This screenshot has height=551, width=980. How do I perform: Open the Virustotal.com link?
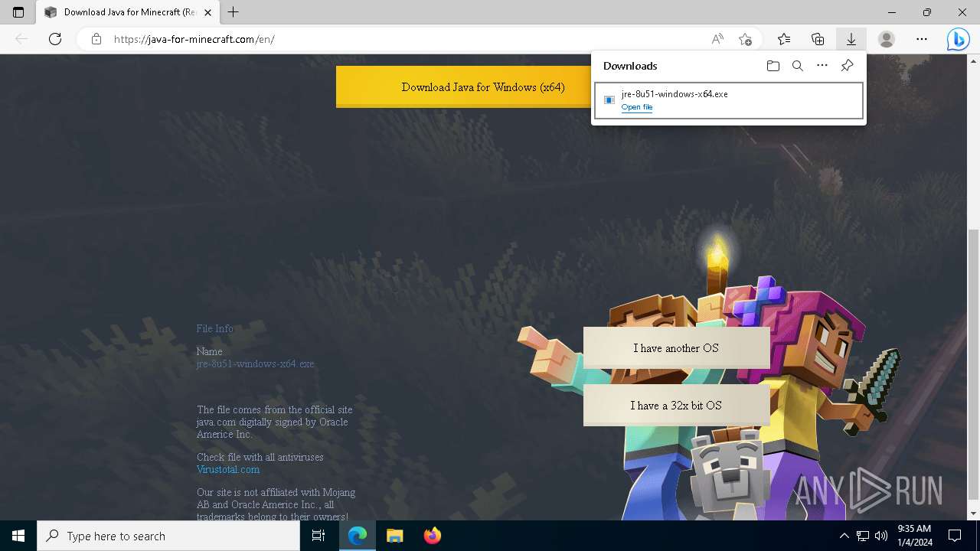pyautogui.click(x=228, y=469)
